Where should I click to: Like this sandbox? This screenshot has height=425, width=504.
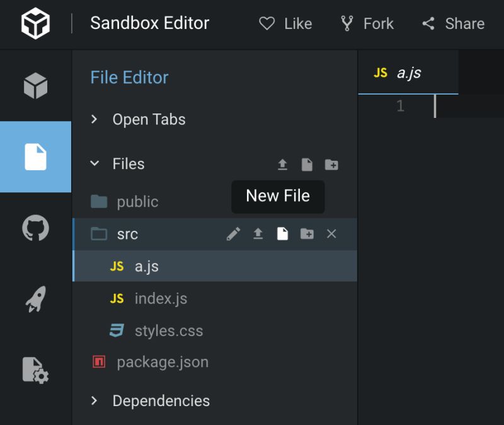click(285, 24)
